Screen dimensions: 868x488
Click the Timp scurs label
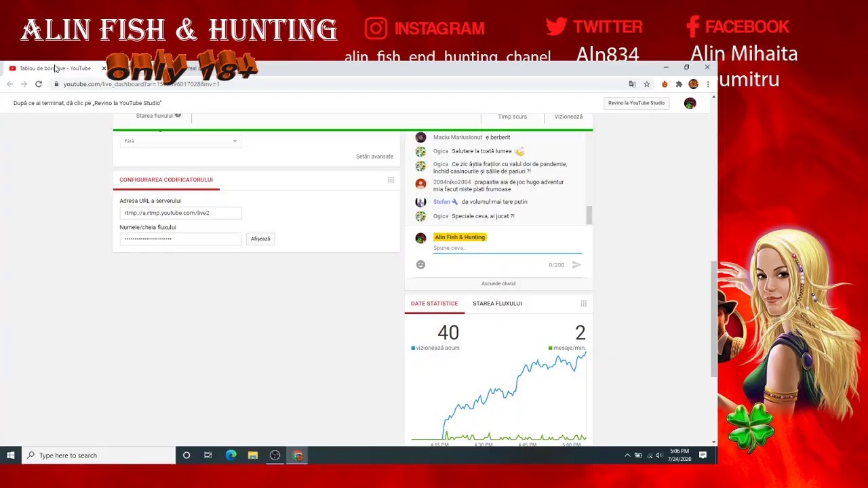point(512,117)
